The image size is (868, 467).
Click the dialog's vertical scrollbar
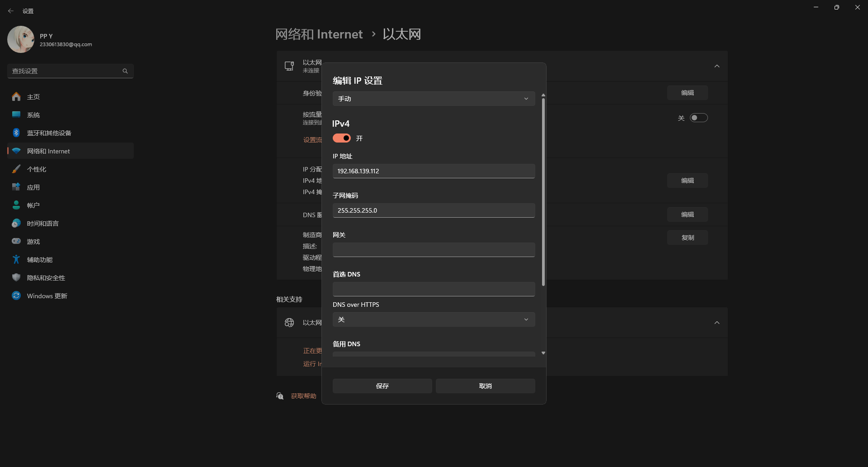pyautogui.click(x=543, y=190)
